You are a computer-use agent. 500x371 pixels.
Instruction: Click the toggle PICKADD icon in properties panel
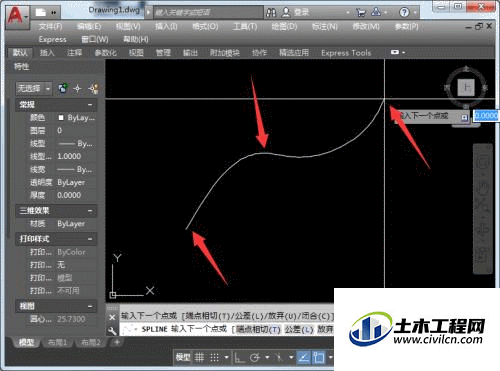coord(63,88)
